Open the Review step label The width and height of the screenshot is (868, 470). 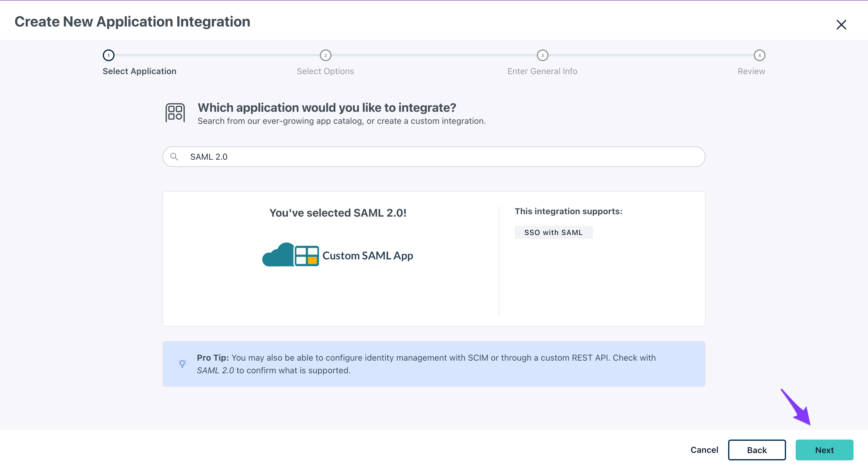[751, 71]
